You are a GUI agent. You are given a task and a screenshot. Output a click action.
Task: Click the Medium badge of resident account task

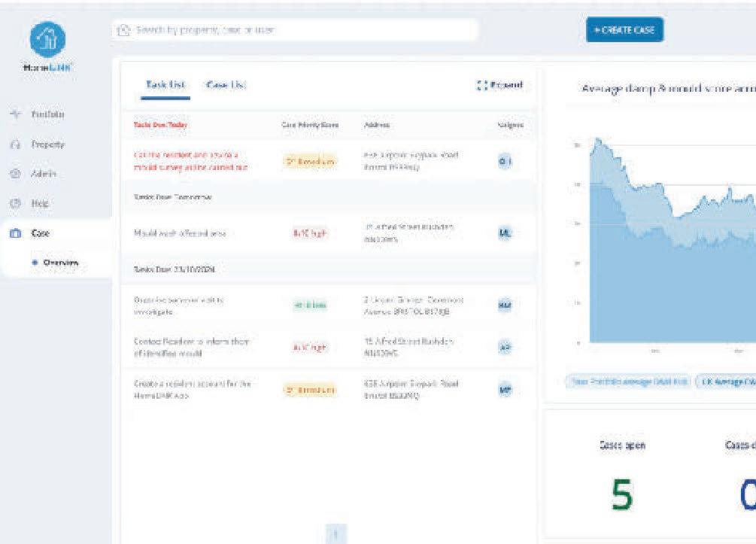pyautogui.click(x=310, y=390)
